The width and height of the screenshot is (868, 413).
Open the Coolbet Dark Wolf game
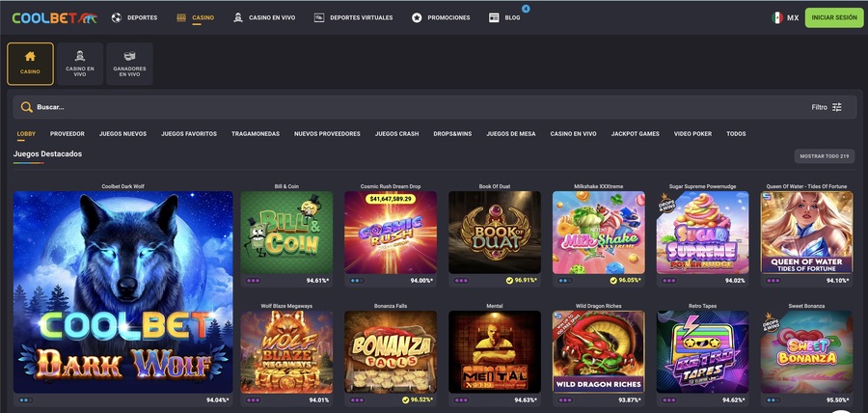[122, 291]
